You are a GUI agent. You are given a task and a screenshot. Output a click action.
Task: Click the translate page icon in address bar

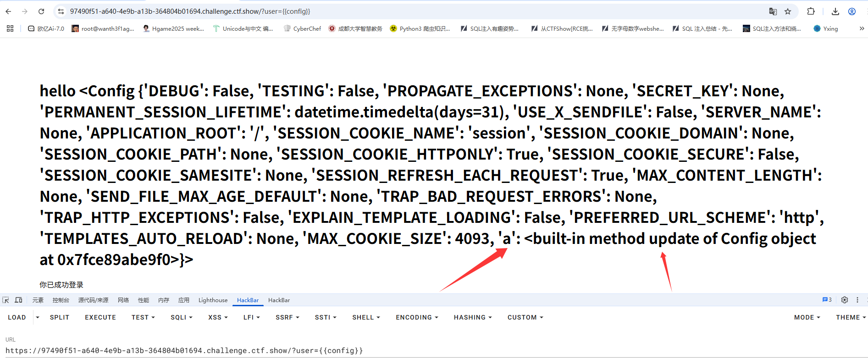[x=773, y=11]
